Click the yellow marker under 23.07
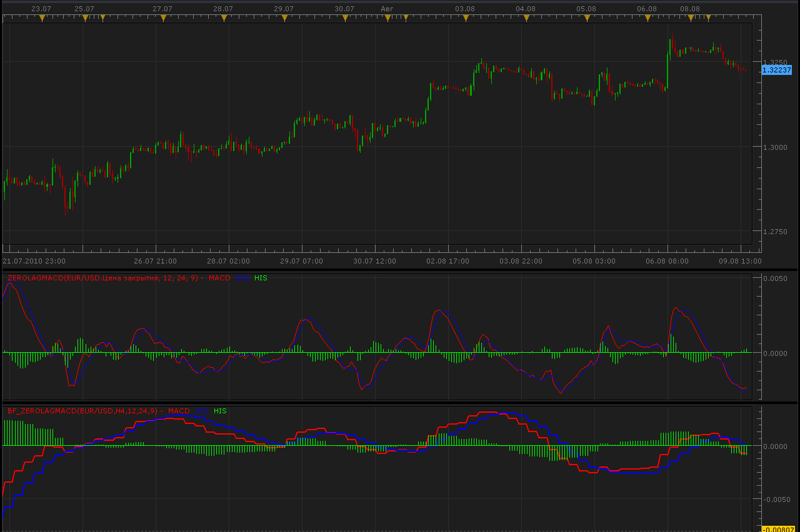Image resolution: width=800 pixels, height=532 pixels. click(x=42, y=19)
